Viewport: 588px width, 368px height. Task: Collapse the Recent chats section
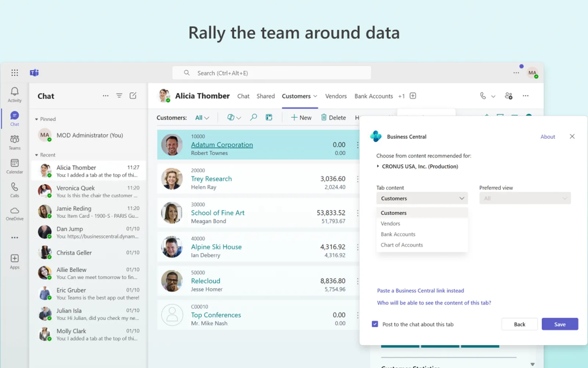click(x=36, y=155)
